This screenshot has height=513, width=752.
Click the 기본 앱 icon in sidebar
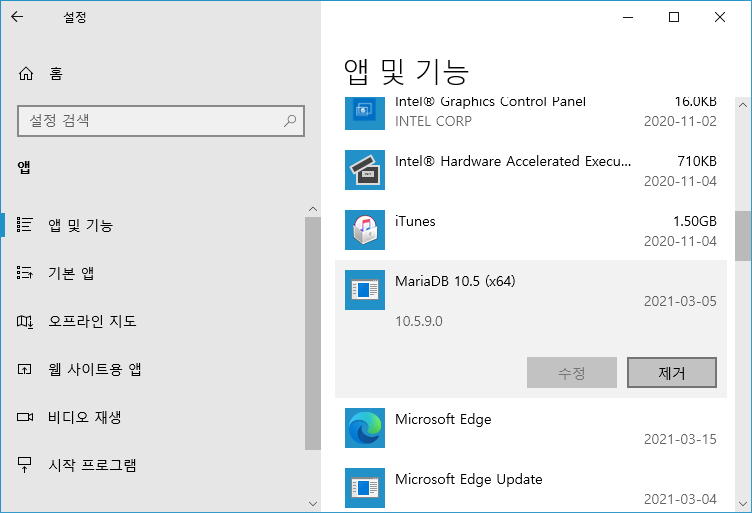tap(24, 273)
